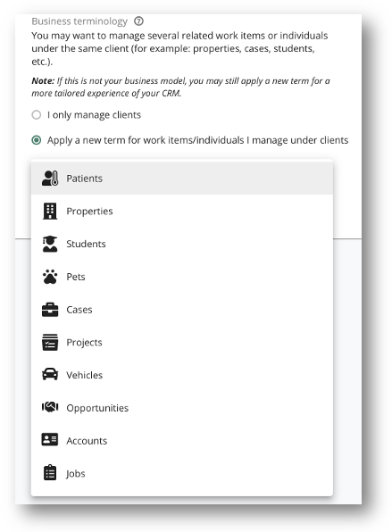Select the Vehicles option

(x=182, y=375)
